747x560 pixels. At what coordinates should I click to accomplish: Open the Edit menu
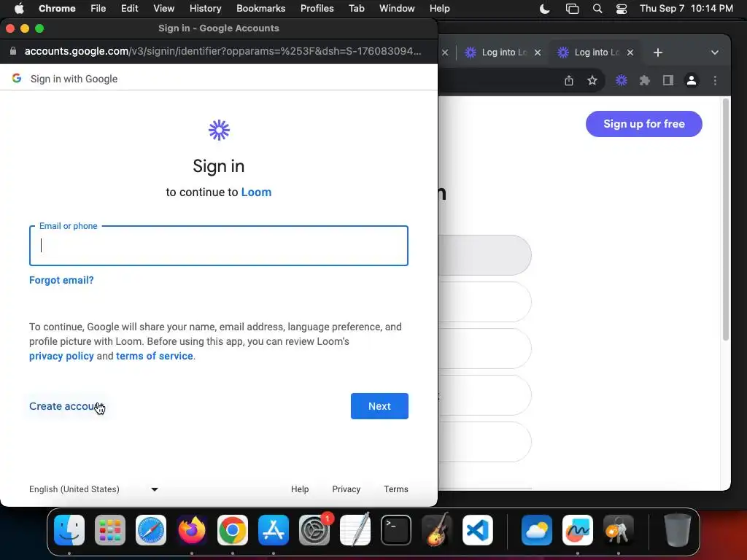pyautogui.click(x=129, y=9)
